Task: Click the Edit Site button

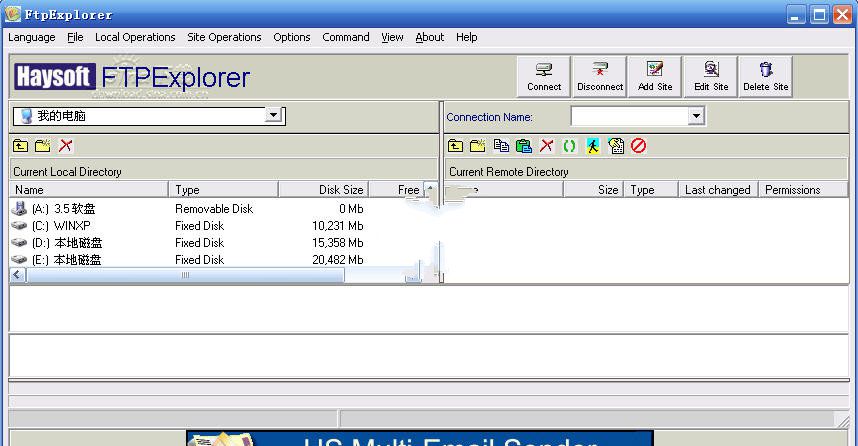Action: [711, 77]
